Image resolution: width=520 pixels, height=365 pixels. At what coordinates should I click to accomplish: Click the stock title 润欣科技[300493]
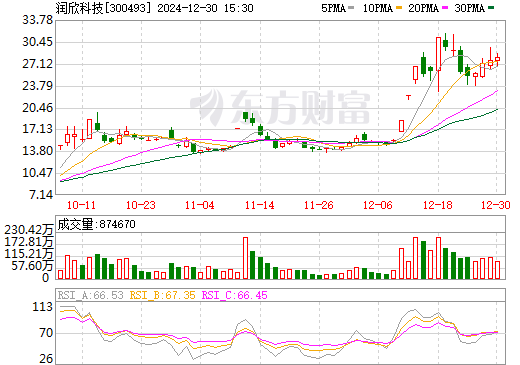(103, 8)
